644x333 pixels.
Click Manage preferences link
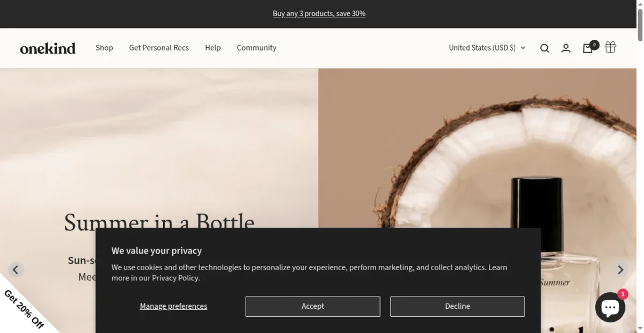click(173, 306)
